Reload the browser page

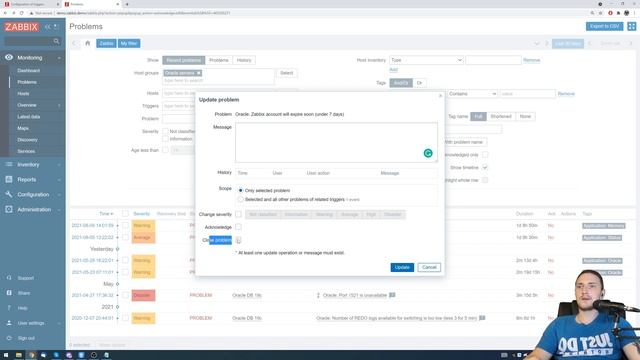coord(21,13)
